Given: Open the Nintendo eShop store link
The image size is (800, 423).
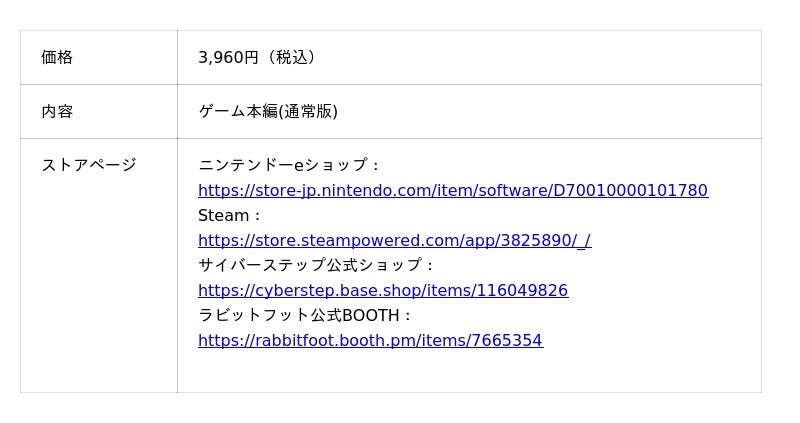Looking at the screenshot, I should tap(452, 190).
